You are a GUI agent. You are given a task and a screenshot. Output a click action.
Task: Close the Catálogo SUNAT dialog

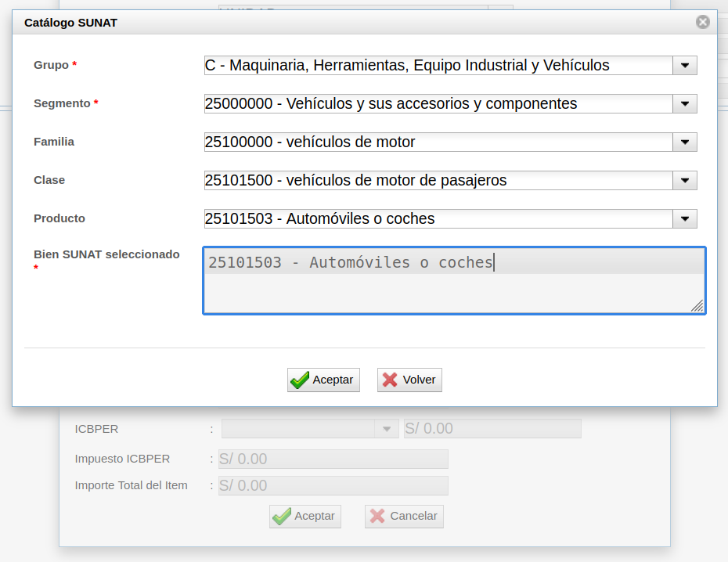coord(702,23)
